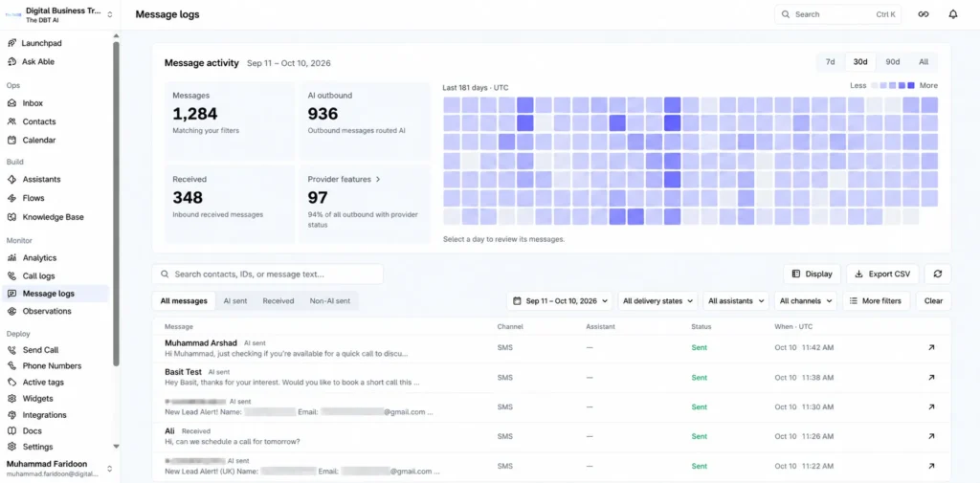Open the Send Call icon

pos(11,350)
